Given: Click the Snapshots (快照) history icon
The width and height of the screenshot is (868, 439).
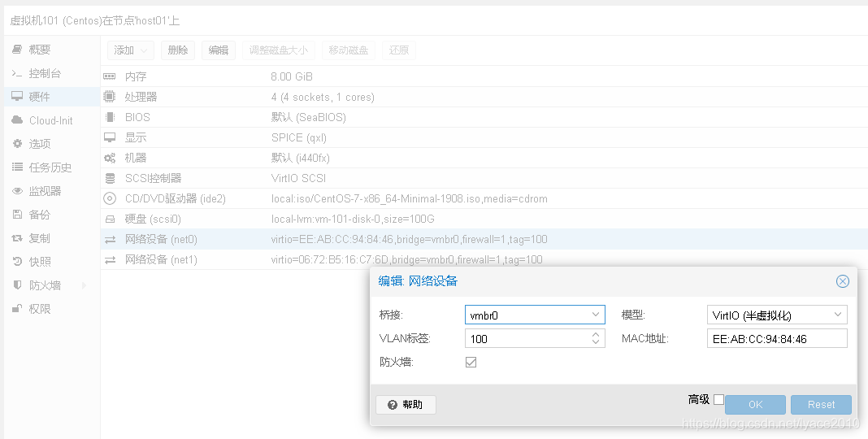Looking at the screenshot, I should [x=17, y=261].
